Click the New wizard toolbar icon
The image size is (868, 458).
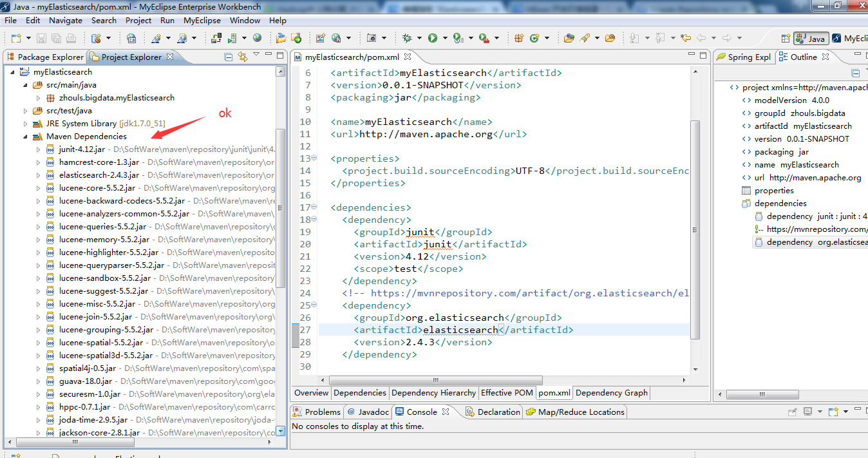click(x=16, y=38)
